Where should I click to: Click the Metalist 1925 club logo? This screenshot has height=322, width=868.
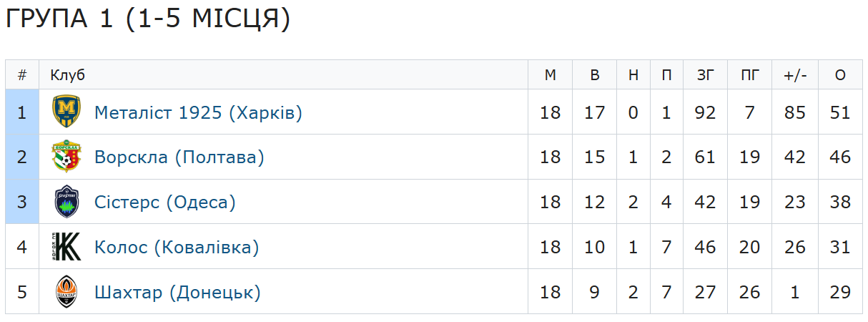[66, 112]
